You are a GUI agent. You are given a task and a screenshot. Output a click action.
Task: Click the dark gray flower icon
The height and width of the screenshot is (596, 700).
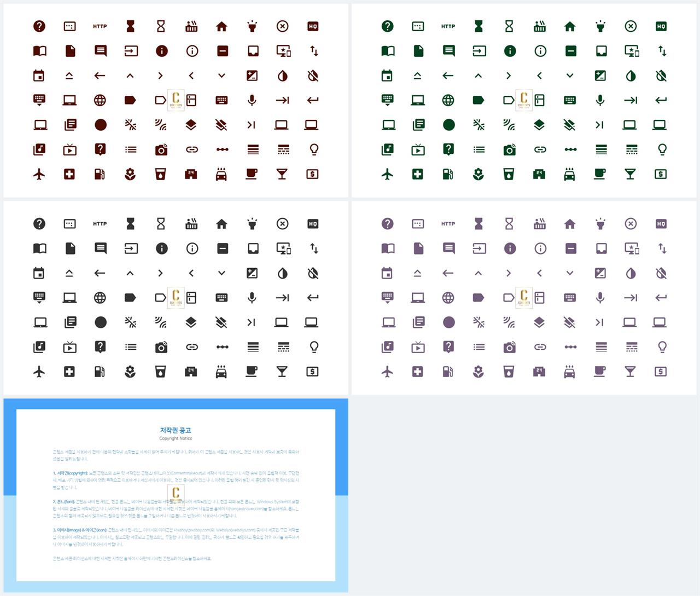130,372
